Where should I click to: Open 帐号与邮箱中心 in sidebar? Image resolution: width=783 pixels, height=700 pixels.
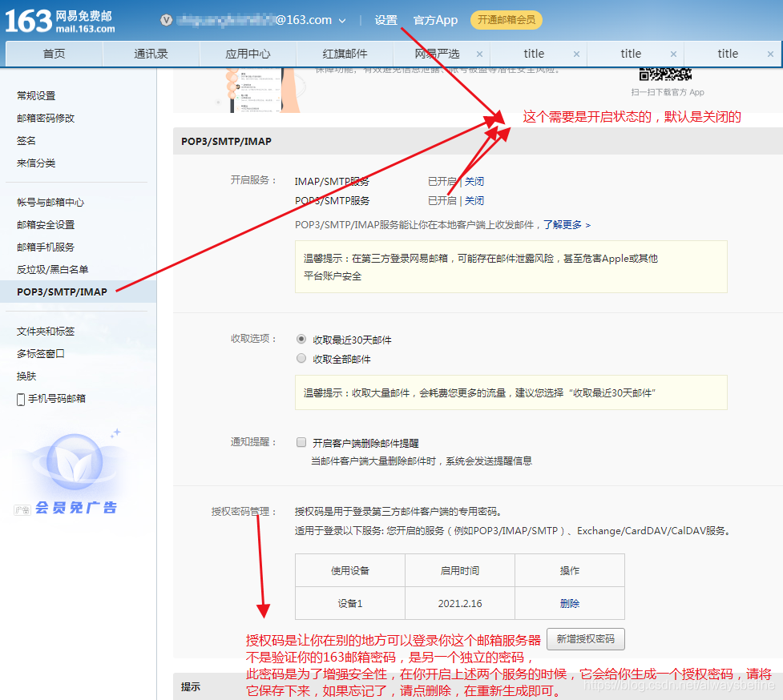pos(50,202)
